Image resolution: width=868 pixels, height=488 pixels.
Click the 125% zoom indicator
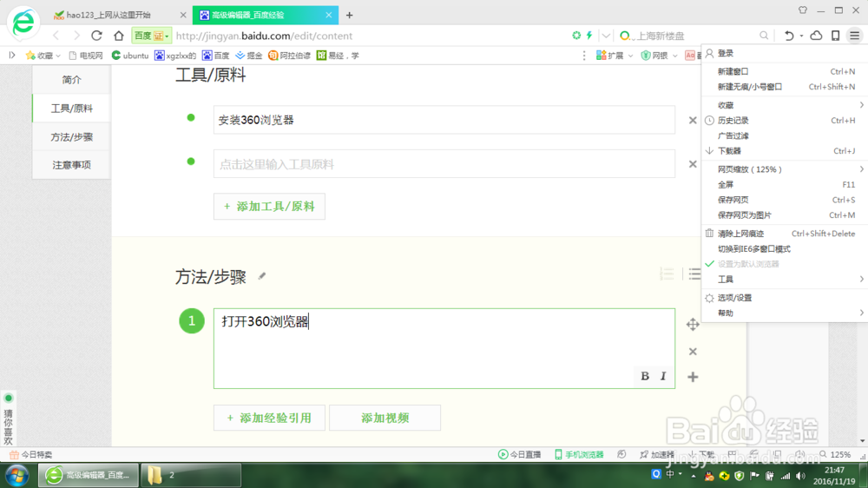point(835,454)
